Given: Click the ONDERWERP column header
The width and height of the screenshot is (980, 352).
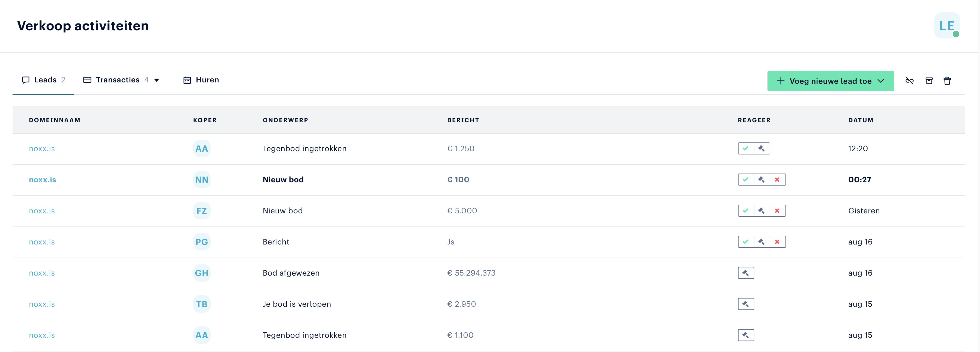Looking at the screenshot, I should (285, 120).
